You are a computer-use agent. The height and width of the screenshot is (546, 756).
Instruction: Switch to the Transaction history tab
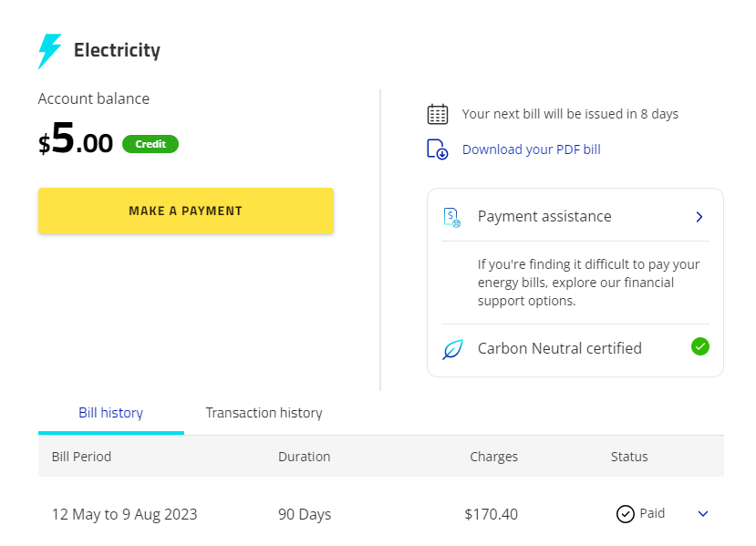point(264,413)
